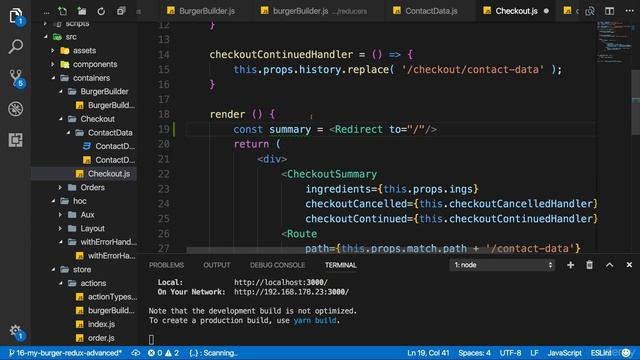
Task: Open the Extensions view in activity bar
Action: point(16,140)
